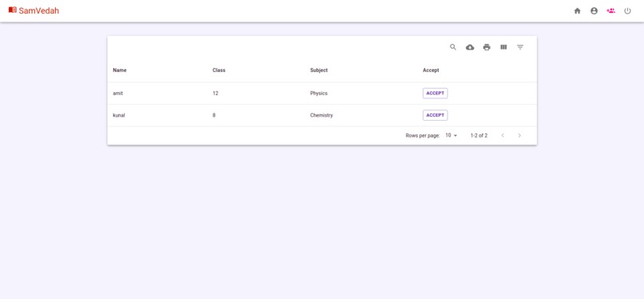Click the SamVedah book logo icon
Screen dimensions: 644x299
[13, 10]
